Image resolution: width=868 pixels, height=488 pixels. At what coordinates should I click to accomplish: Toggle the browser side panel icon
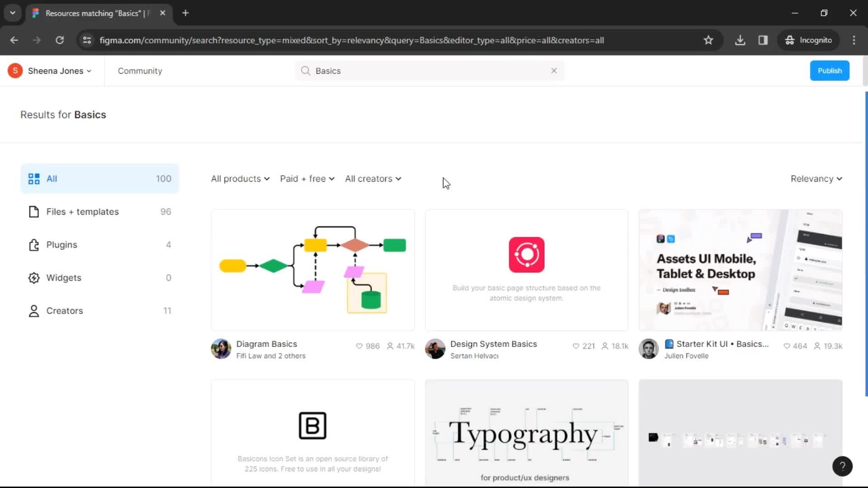763,40
